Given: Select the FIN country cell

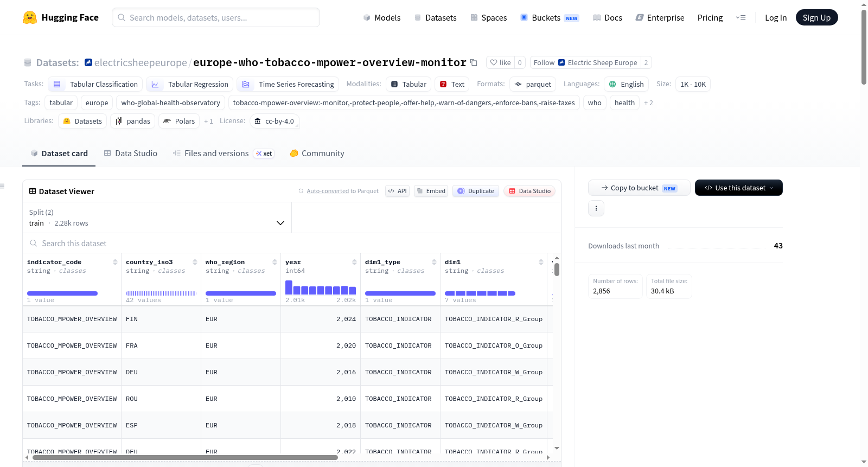Looking at the screenshot, I should pyautogui.click(x=161, y=319).
